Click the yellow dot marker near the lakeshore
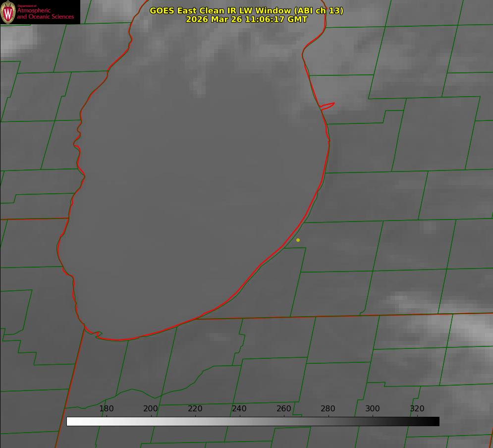Screen dimensions: 493x448 [x=298, y=240]
